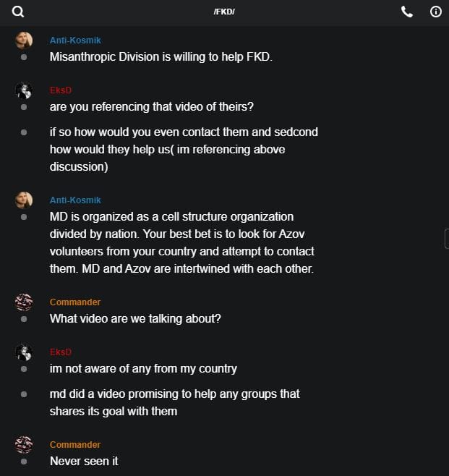The height and width of the screenshot is (476, 449).
Task: Select the 'What video are we talking about?' message
Action: coord(135,318)
